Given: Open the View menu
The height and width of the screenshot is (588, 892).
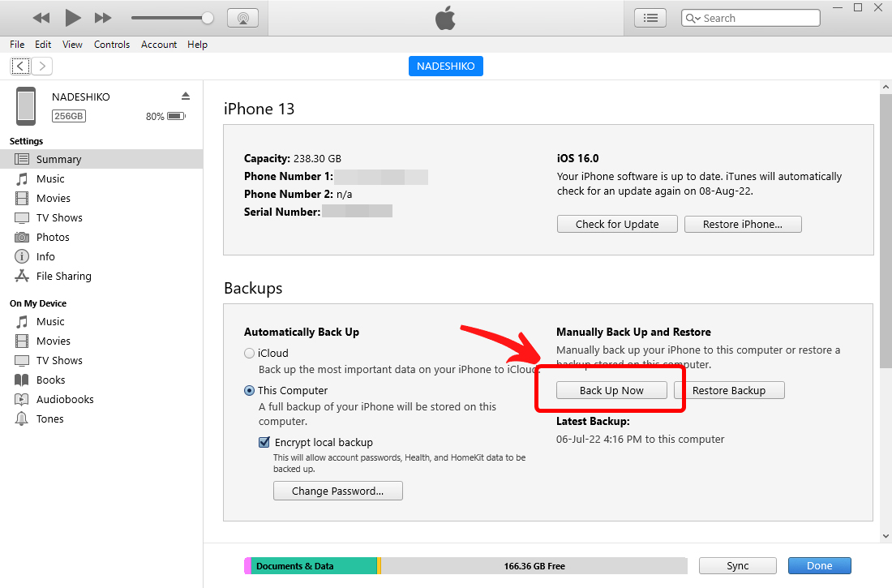Looking at the screenshot, I should [x=72, y=45].
